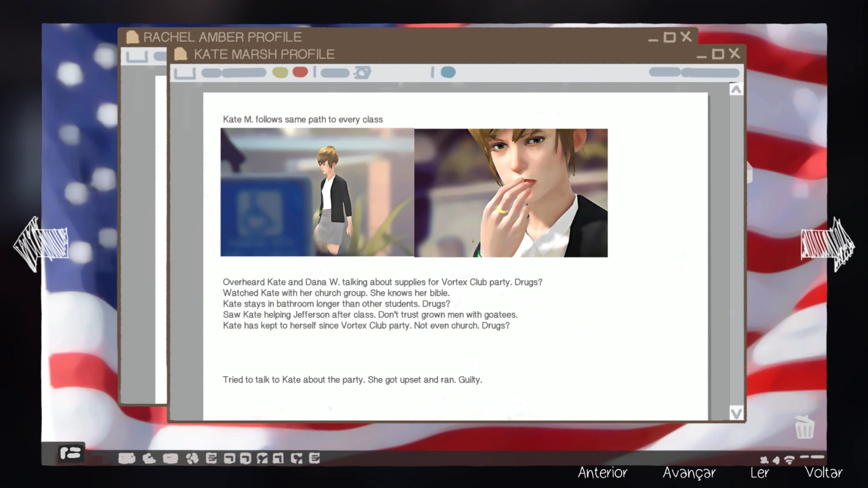Click the clock dashes in the system tray
Screen dimensions: 868x488
point(813,457)
